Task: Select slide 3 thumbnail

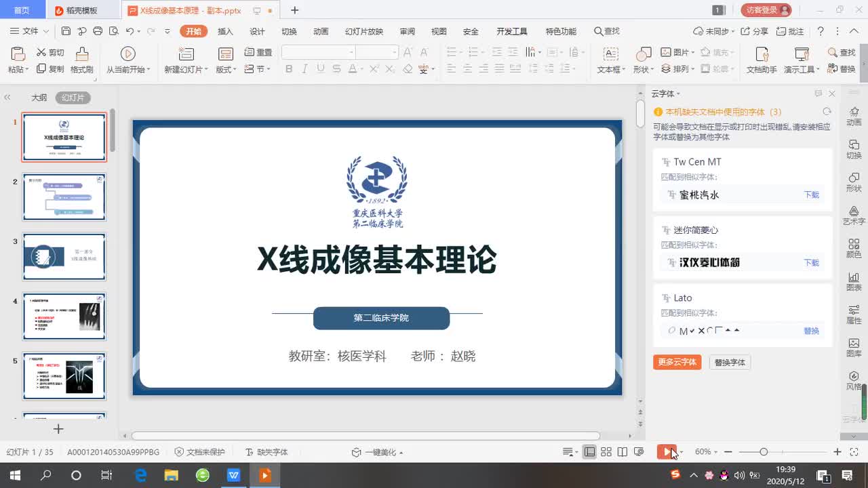Action: [x=64, y=256]
